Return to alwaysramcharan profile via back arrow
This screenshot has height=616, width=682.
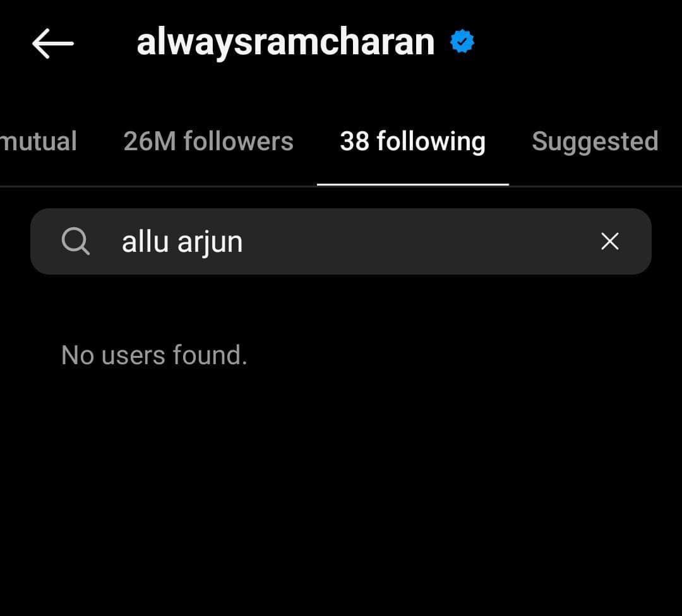click(x=52, y=44)
